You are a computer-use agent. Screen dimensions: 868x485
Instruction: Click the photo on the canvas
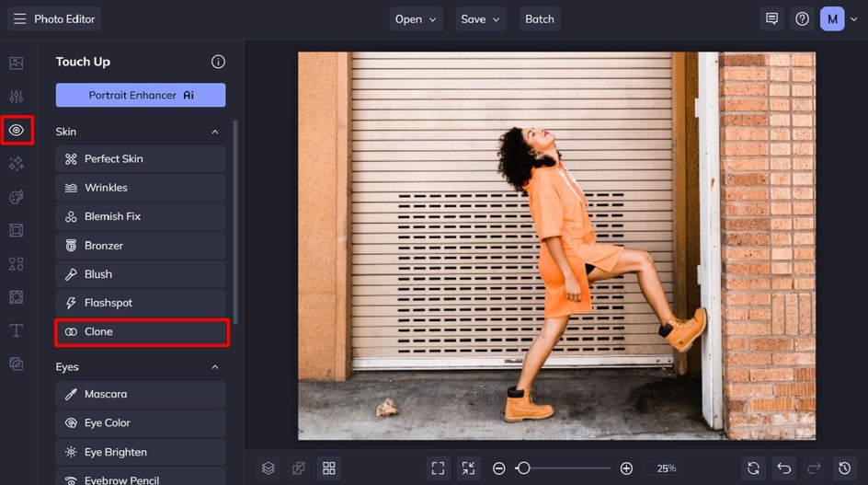click(x=556, y=246)
